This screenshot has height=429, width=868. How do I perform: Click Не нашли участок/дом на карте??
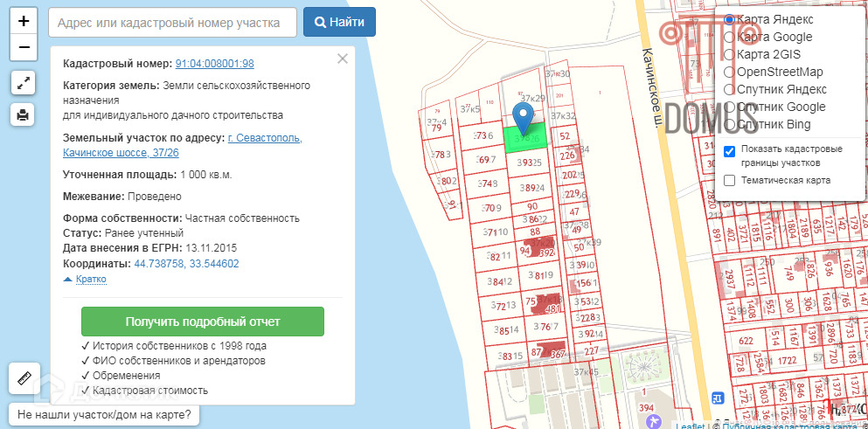point(103,414)
